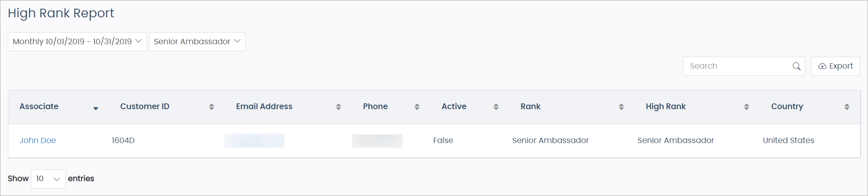Click the search magnifier icon
Viewport: 868px width, 196px height.
tap(796, 66)
